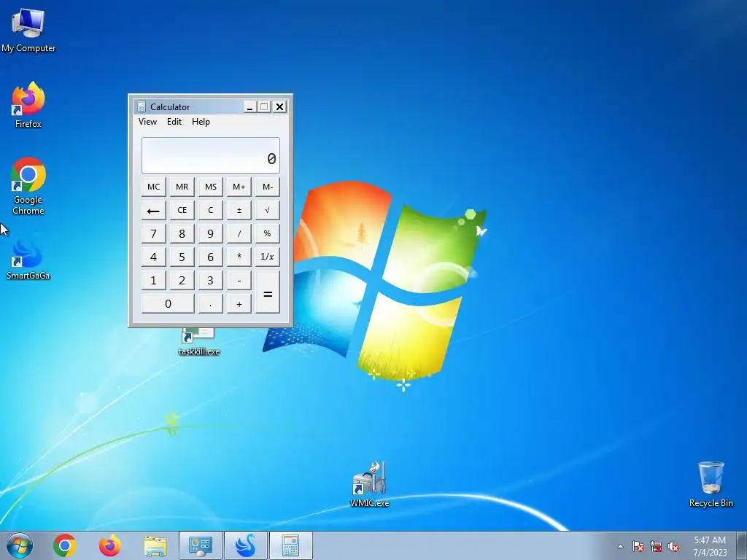Open the Calculator Help menu

coord(201,122)
